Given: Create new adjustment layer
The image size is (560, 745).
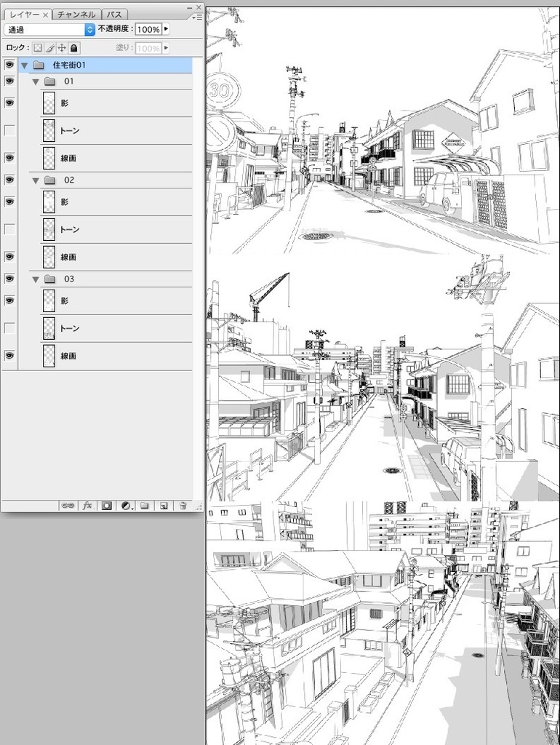Looking at the screenshot, I should 126,506.
